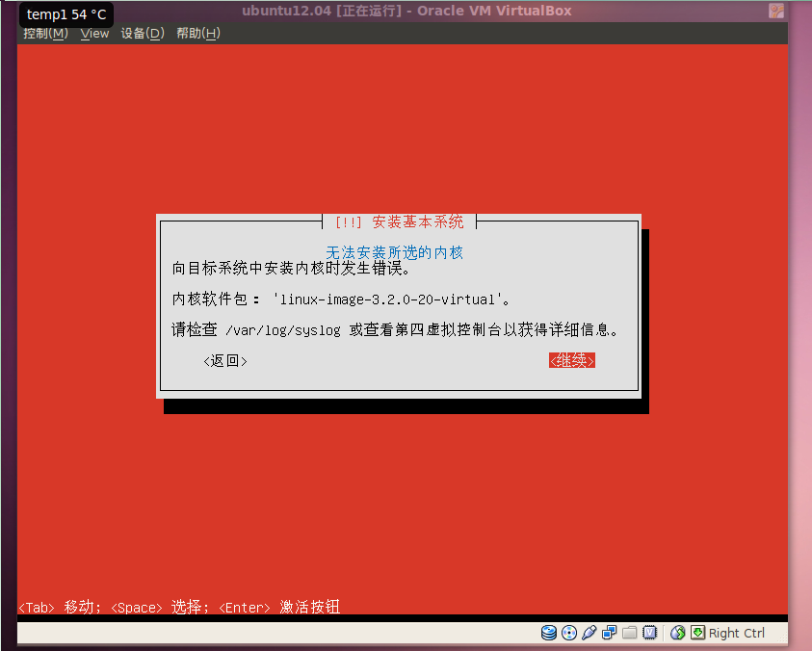Open the View menu

point(94,34)
